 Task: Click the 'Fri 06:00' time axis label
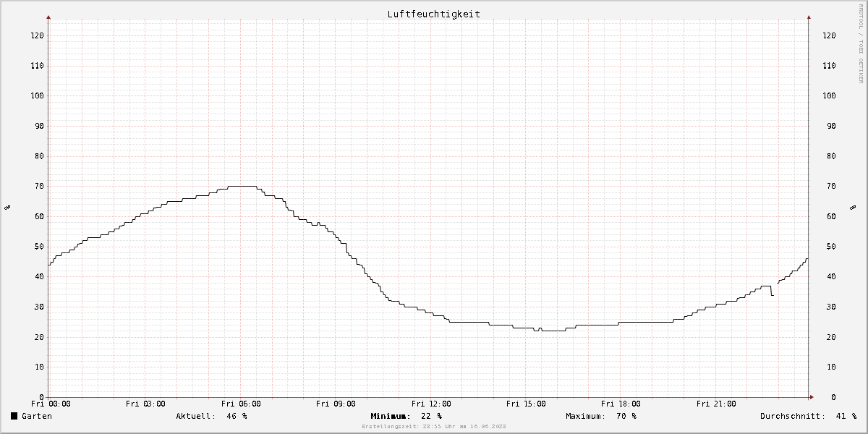tap(241, 404)
